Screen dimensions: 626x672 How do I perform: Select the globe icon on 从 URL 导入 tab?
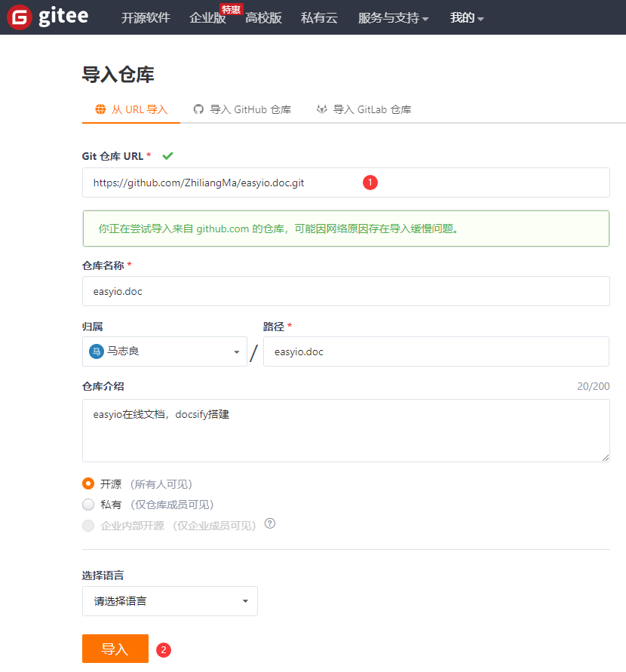point(100,109)
